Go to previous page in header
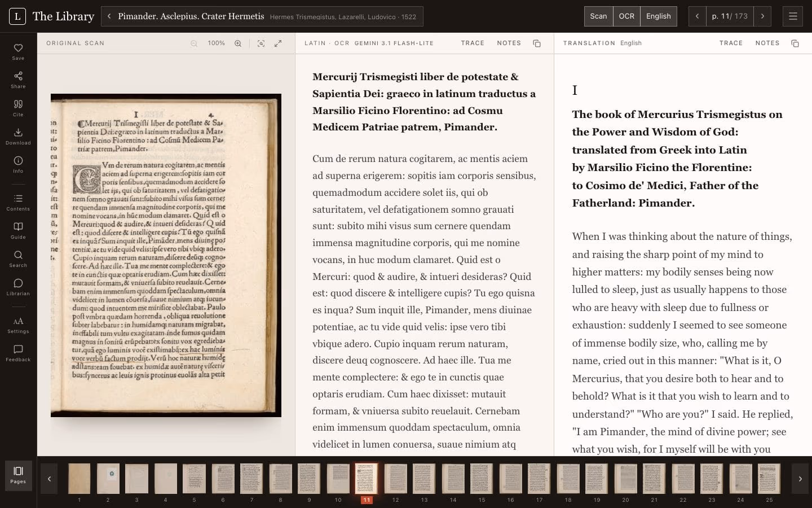This screenshot has width=812, height=508. point(698,16)
